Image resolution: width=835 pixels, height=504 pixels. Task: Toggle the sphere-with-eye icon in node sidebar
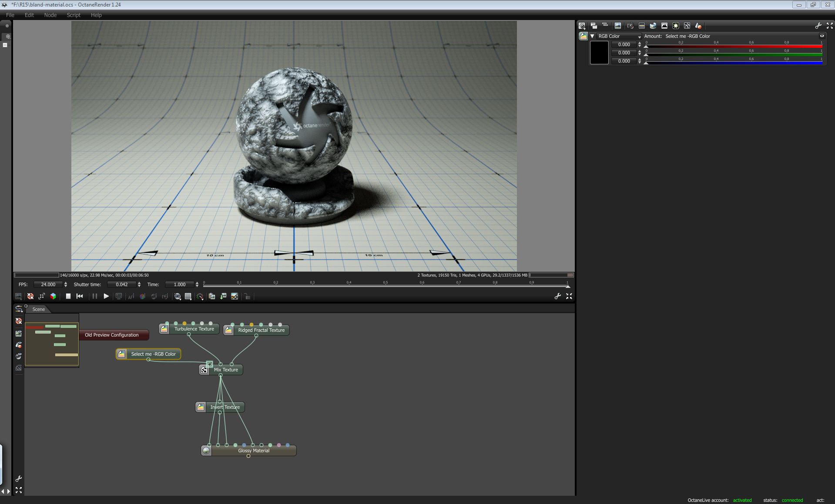click(x=19, y=356)
